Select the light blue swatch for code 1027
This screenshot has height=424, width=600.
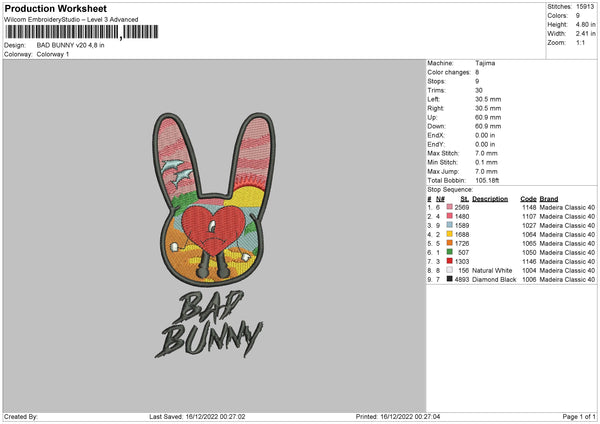point(450,225)
